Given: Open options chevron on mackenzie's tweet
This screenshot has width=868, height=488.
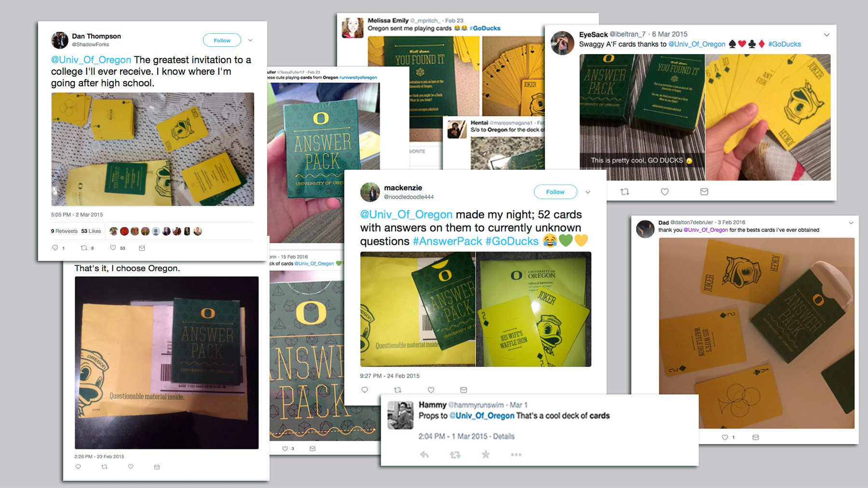Looking at the screenshot, I should (x=587, y=192).
